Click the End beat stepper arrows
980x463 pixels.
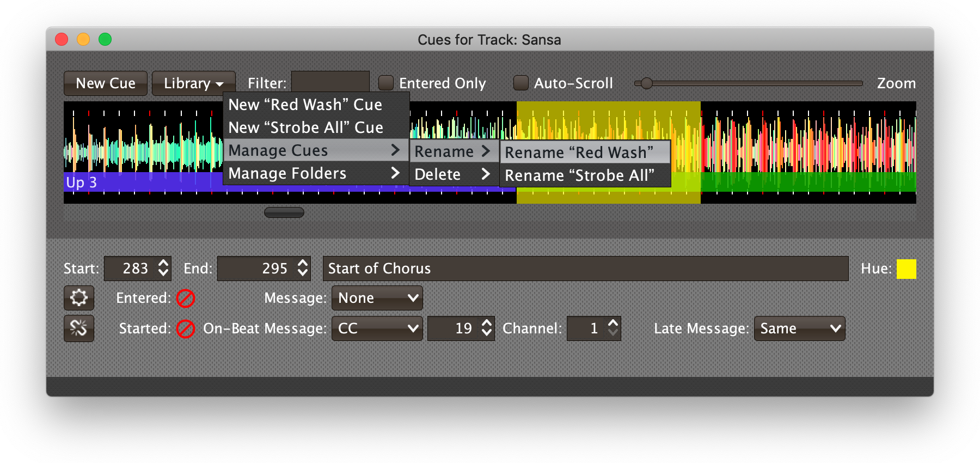[x=303, y=268]
